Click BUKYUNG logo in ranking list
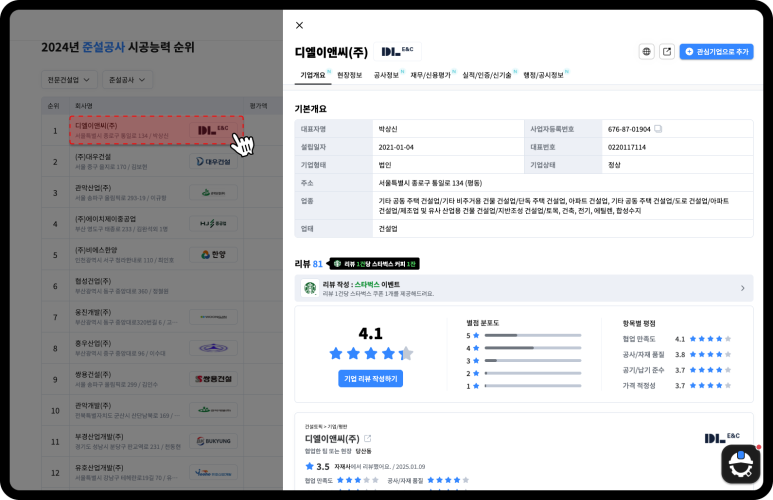The height and width of the screenshot is (500, 773). [213, 441]
